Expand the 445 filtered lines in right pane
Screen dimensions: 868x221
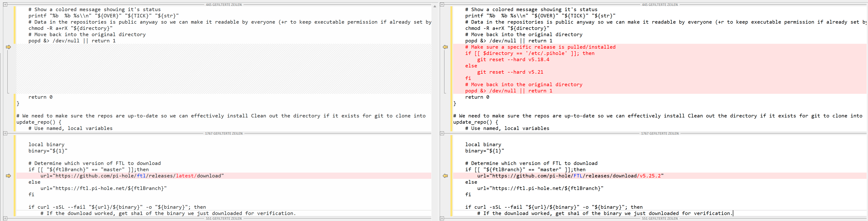pos(442,4)
